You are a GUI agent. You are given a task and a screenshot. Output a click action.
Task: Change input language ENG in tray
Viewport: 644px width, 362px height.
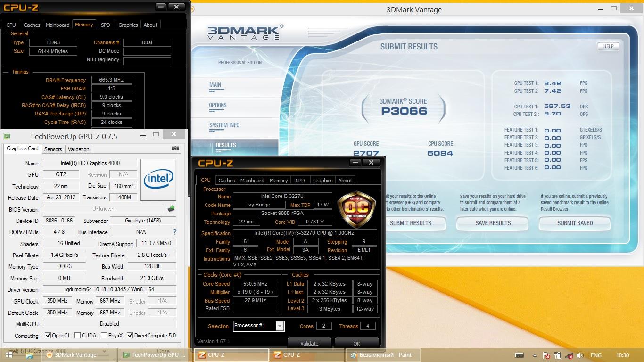coord(596,355)
